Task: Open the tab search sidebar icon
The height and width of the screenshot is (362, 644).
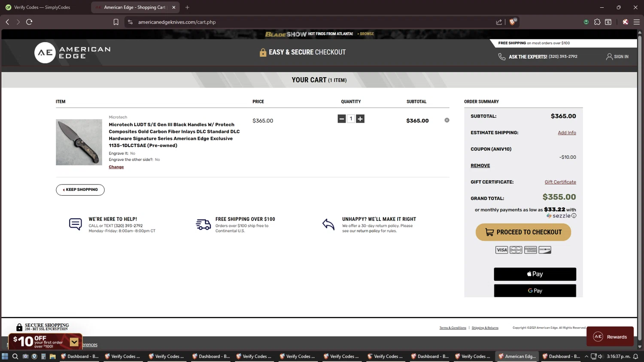Action: [x=608, y=22]
